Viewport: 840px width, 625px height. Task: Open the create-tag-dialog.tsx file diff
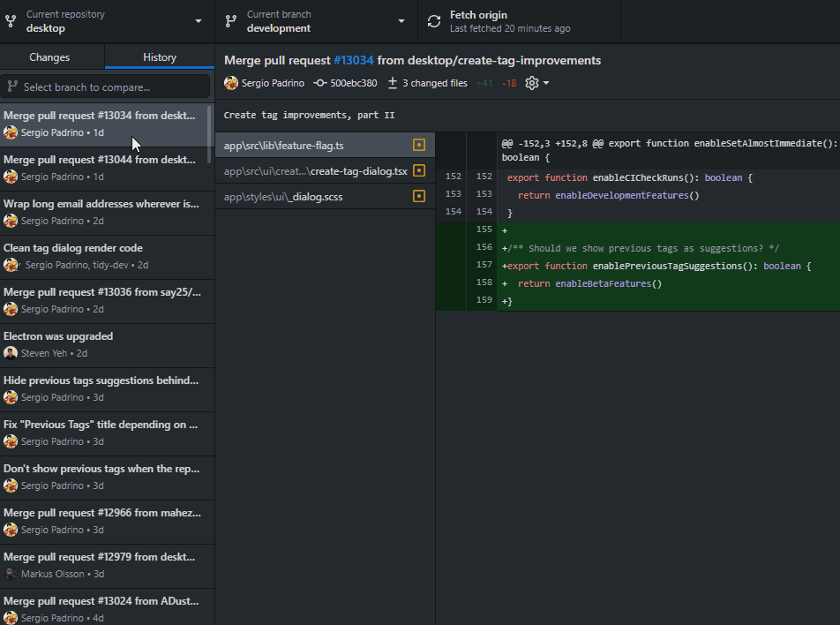coord(326,171)
